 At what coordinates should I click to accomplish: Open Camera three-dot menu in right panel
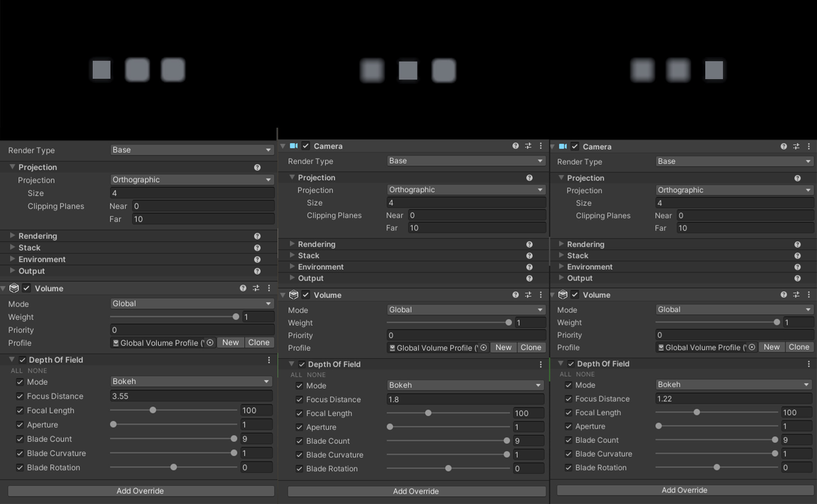pyautogui.click(x=809, y=146)
